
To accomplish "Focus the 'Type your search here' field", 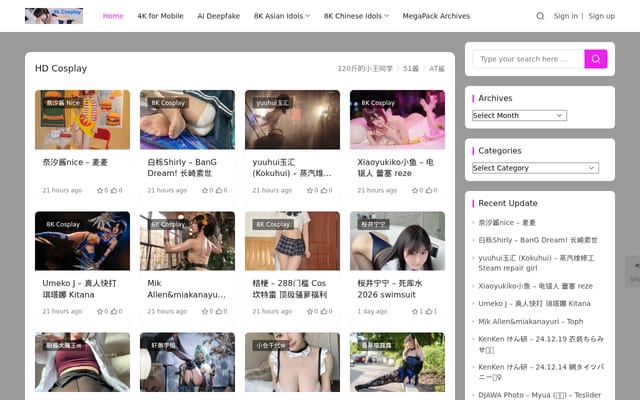I will click(528, 59).
